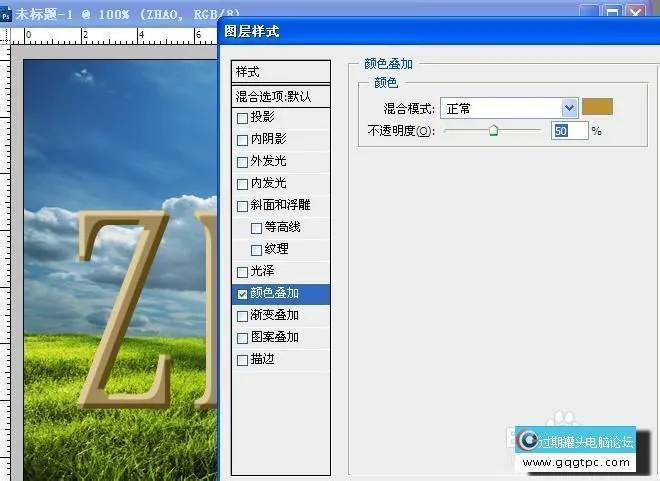Enable the 内阴影 inner shadow checkbox
The image size is (660, 481).
coord(242,140)
